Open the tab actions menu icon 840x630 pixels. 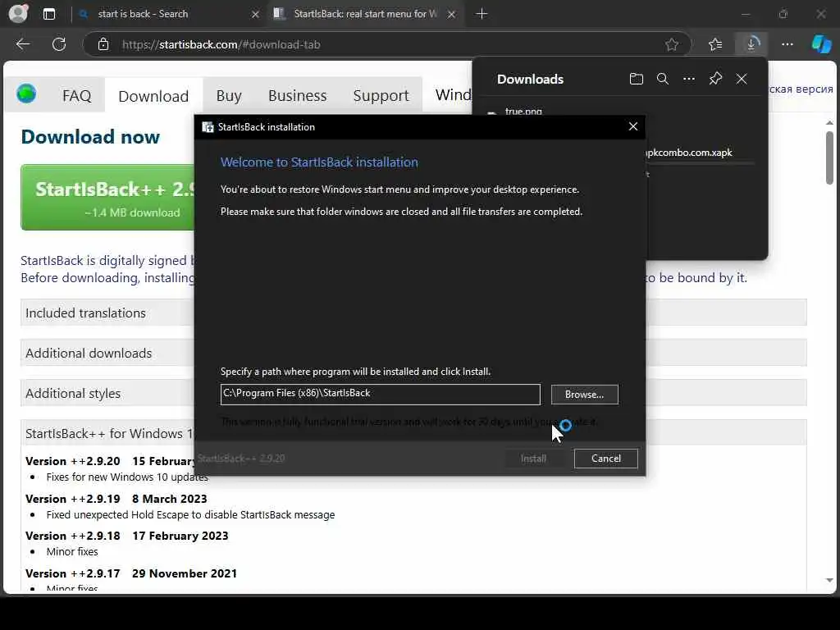48,14
